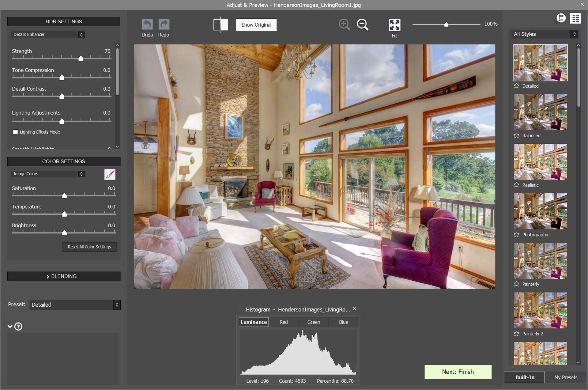
Task: Click the Detail Contrast slider handle
Action: point(62,96)
